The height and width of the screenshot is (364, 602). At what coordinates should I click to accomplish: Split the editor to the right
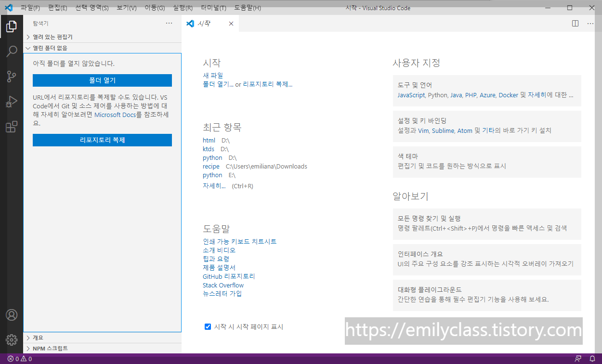(575, 23)
